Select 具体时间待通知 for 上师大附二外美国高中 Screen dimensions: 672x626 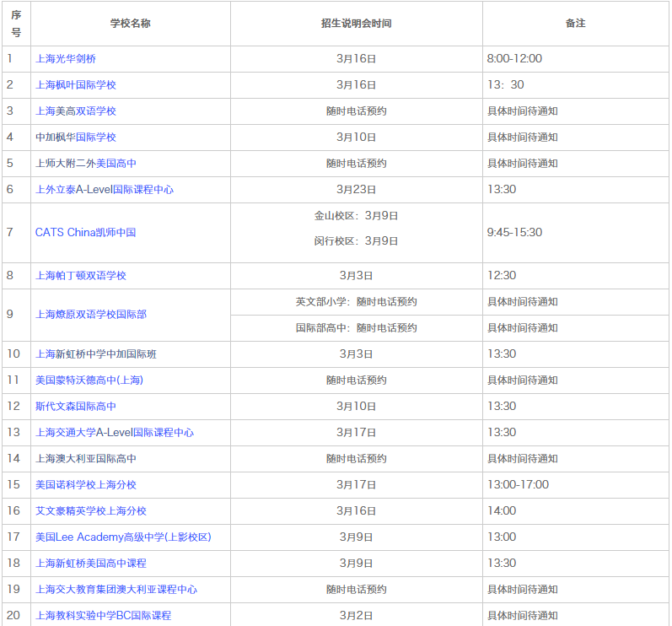523,164
